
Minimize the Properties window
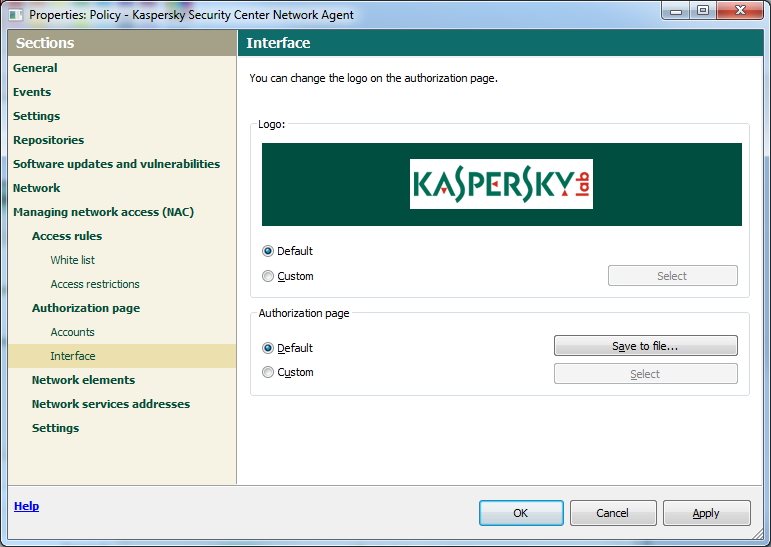[676, 10]
